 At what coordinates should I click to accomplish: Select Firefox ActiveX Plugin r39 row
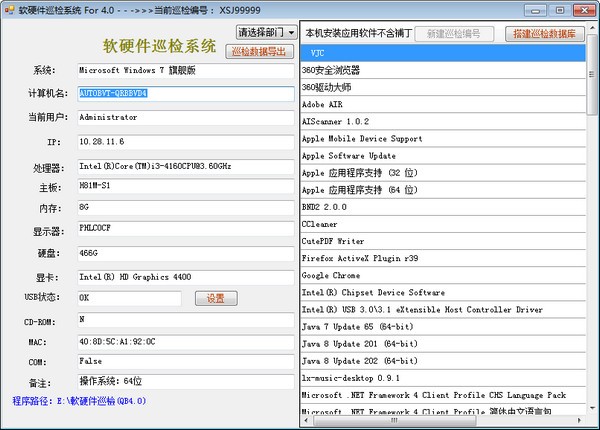[443, 258]
